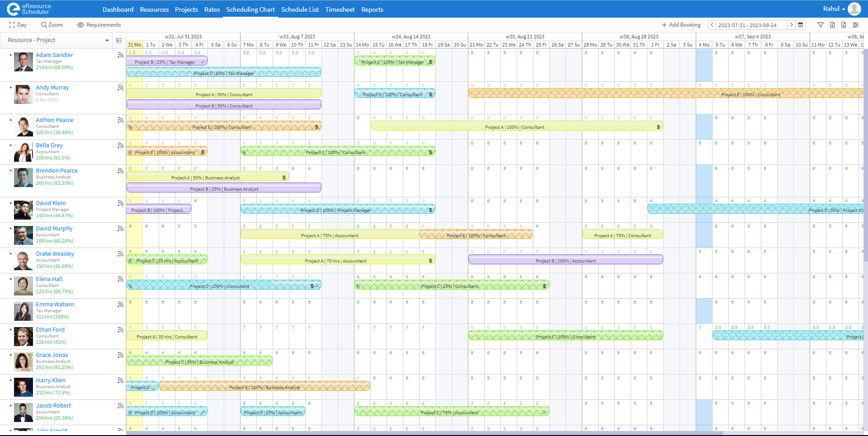Click the Add Booking button
Image resolution: width=868 pixels, height=436 pixels.
pyautogui.click(x=681, y=25)
